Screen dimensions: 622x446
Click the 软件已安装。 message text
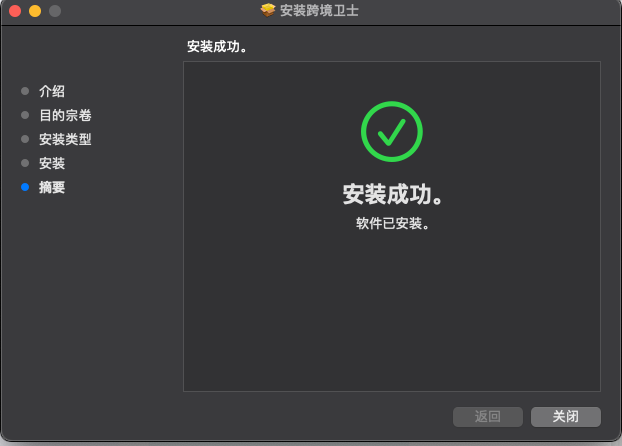pyautogui.click(x=392, y=223)
